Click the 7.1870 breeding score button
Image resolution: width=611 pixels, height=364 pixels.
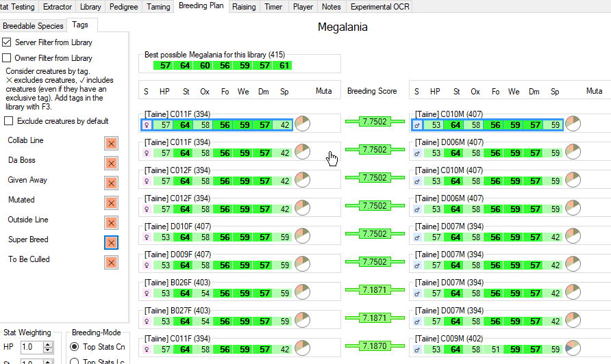(375, 346)
